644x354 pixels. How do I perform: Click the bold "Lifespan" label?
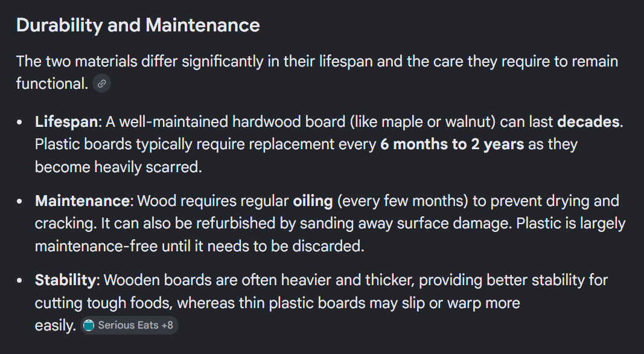[66, 121]
